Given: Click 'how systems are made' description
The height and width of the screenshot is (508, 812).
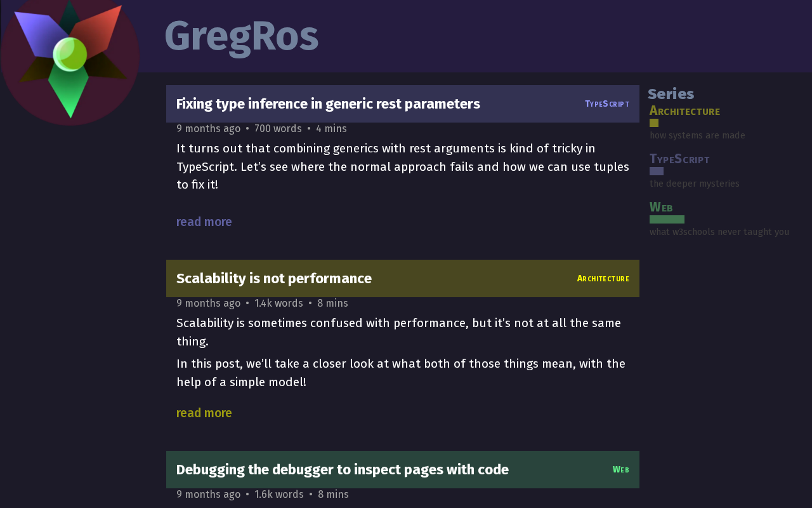Looking at the screenshot, I should pyautogui.click(x=697, y=135).
